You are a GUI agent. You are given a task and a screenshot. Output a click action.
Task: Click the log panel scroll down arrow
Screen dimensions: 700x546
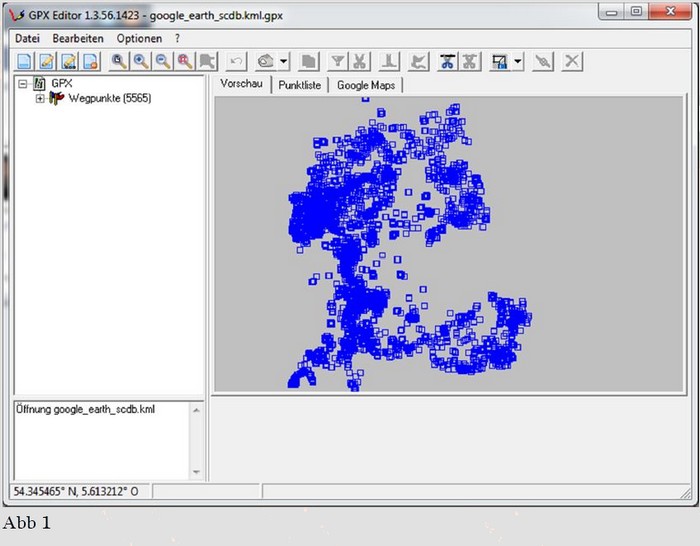tap(196, 472)
